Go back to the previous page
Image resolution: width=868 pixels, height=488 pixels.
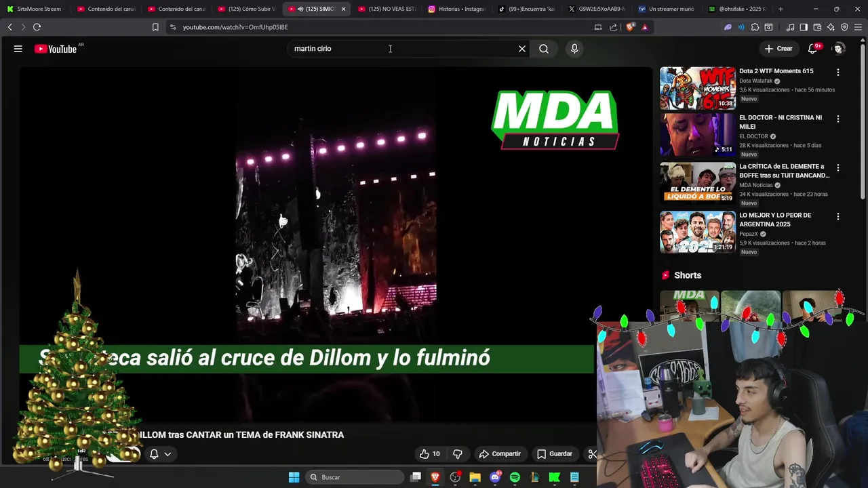(9, 27)
